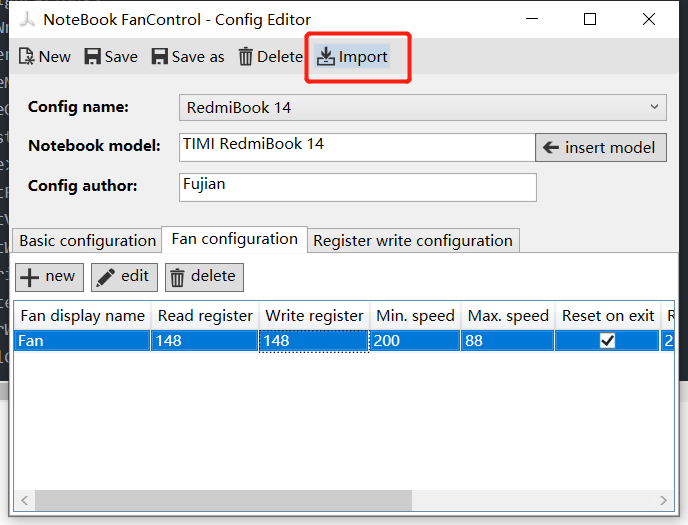
Task: Close the Config Editor window
Action: pyautogui.click(x=649, y=19)
